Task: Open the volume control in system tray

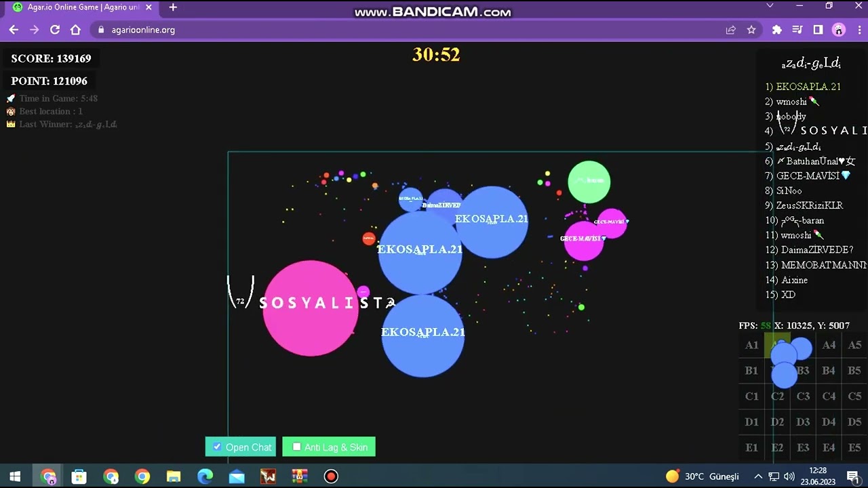Action: click(788, 476)
